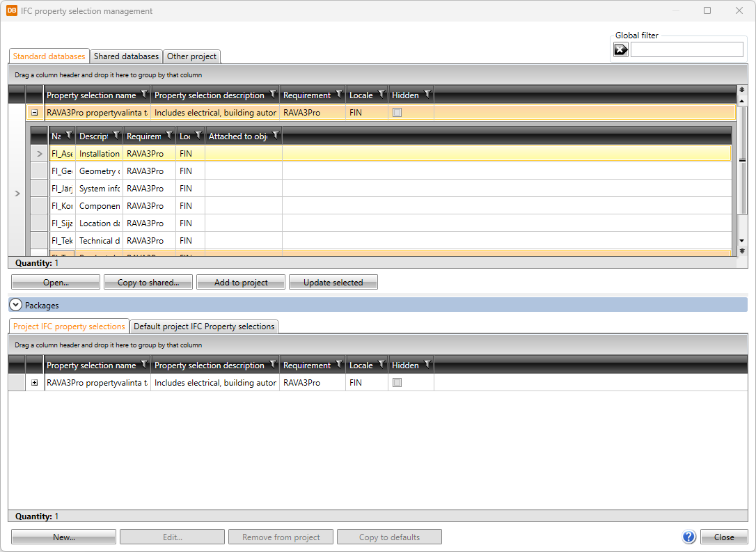Filter the nested grid's Na (name) column
The width and height of the screenshot is (756, 552).
[x=69, y=136]
